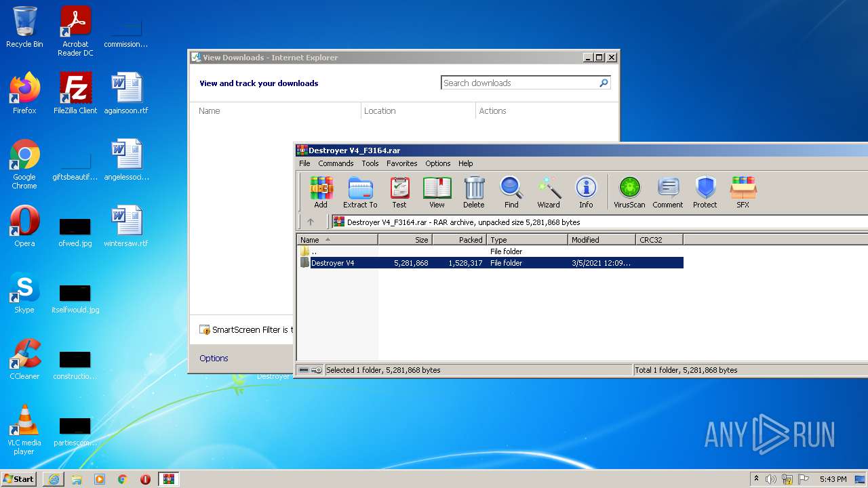The image size is (868, 488).
Task: Click the Search downloads field
Action: [519, 83]
